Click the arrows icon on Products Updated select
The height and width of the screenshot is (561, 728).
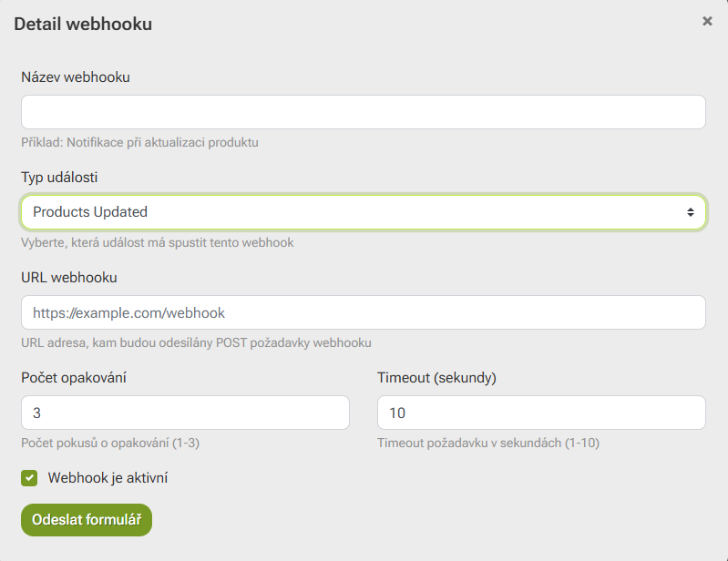pyautogui.click(x=691, y=212)
